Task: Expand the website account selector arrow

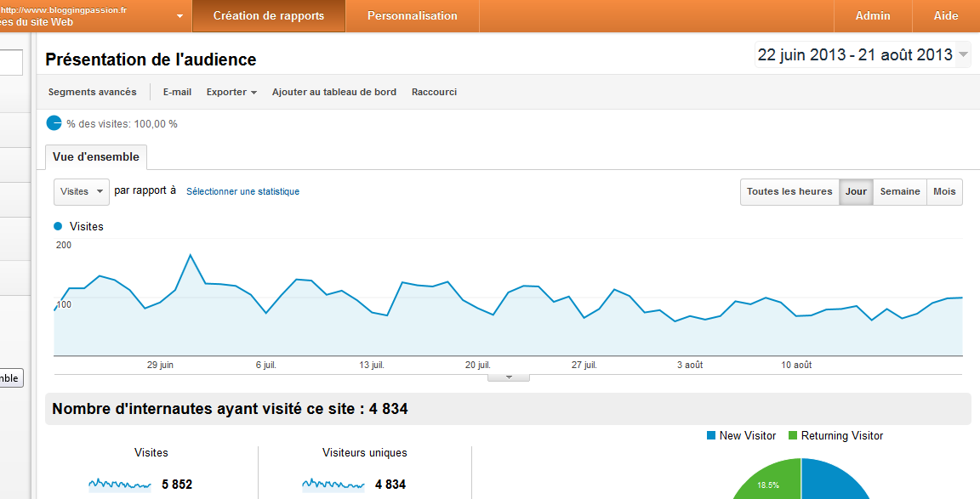Action: click(180, 16)
